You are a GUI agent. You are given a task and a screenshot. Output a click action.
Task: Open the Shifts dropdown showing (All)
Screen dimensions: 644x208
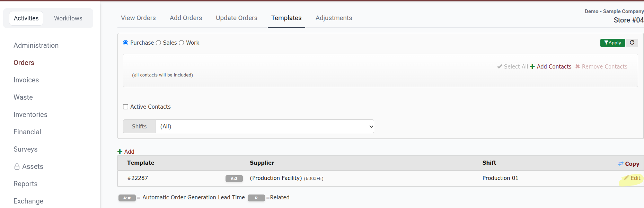coord(265,126)
